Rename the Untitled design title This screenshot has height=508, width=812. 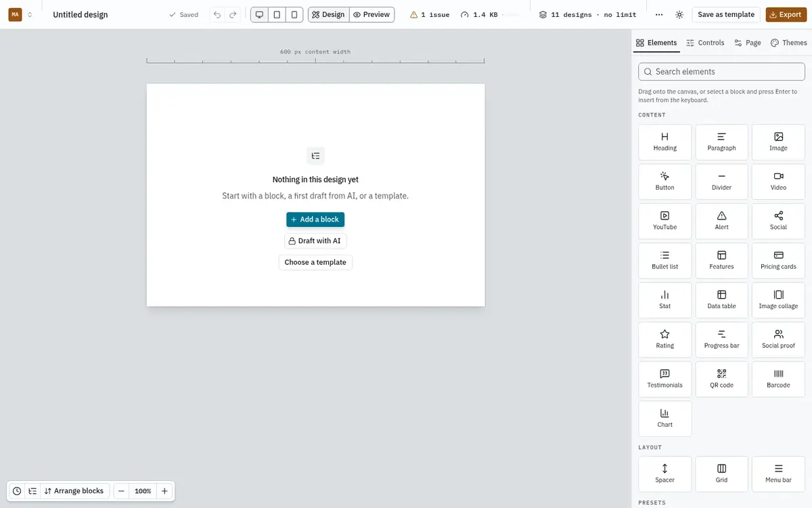click(81, 14)
